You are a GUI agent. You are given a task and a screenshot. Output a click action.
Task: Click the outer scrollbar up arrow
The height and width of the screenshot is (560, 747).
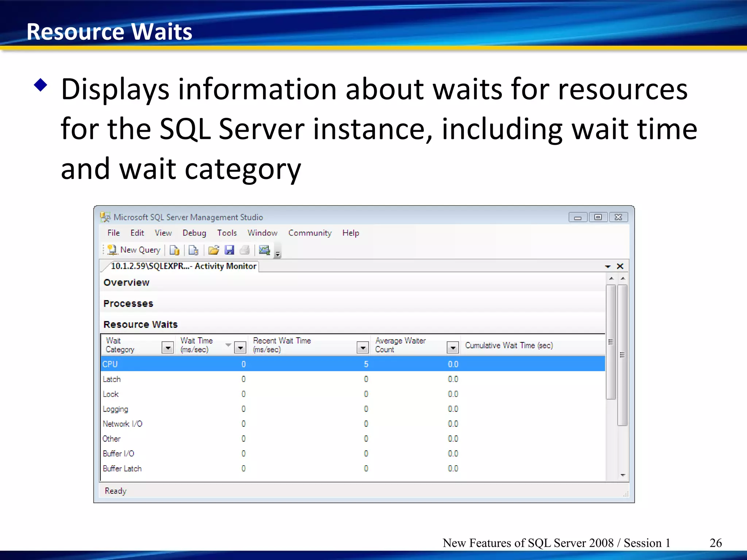point(623,279)
